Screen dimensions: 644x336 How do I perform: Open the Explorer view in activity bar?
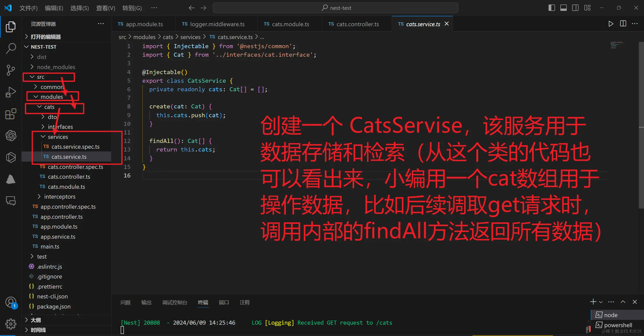(x=11, y=27)
